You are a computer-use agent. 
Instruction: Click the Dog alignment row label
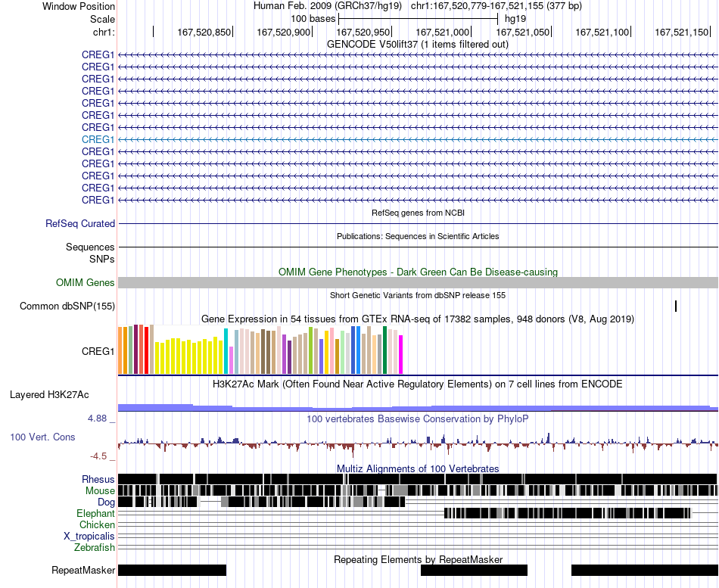click(x=106, y=502)
